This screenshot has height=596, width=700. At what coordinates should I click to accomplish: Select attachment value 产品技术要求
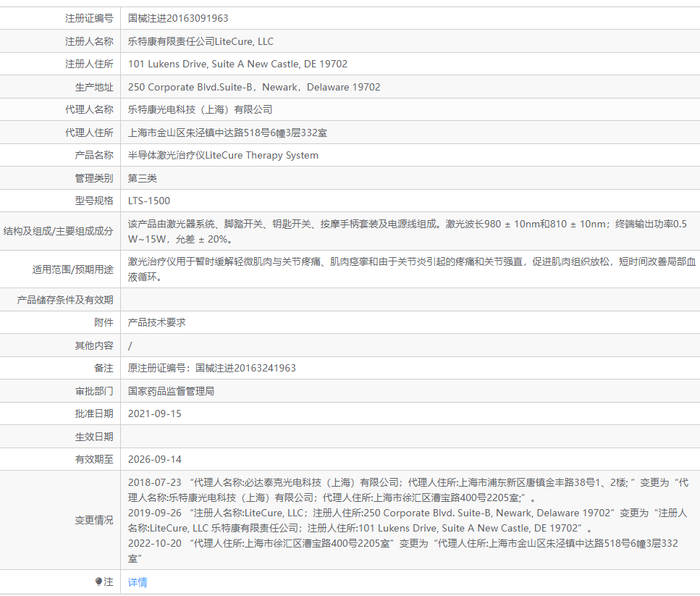(156, 322)
